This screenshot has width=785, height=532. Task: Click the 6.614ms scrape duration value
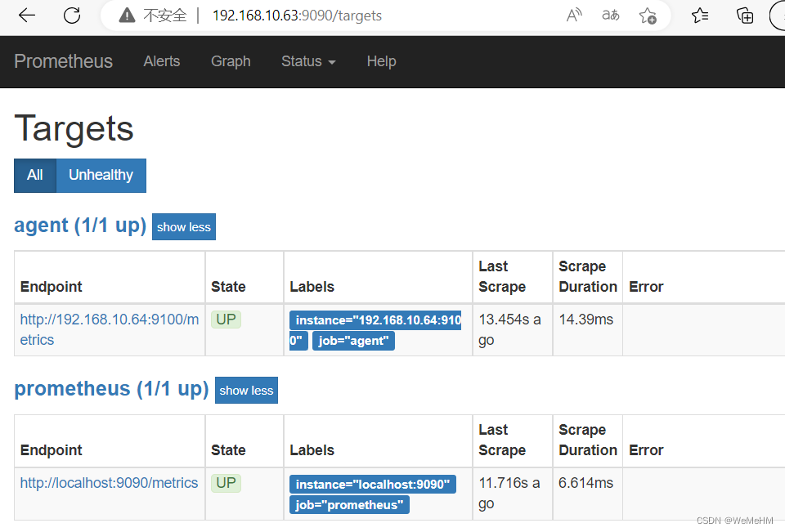tap(585, 483)
